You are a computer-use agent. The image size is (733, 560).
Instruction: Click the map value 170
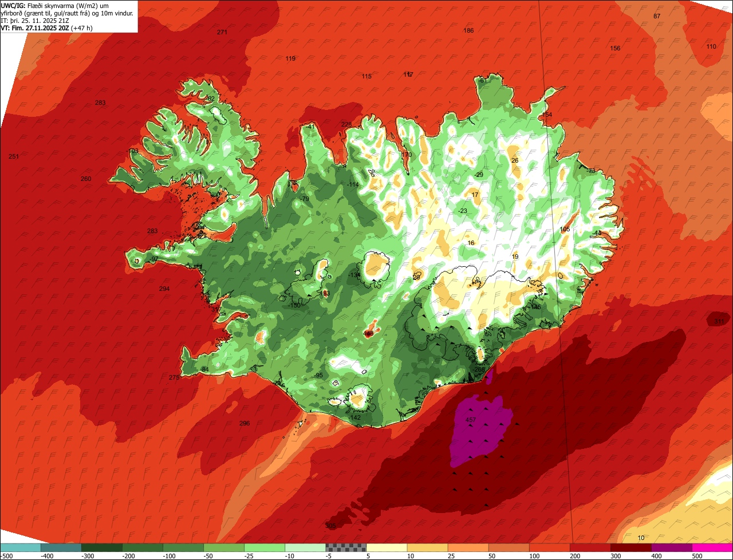point(407,155)
